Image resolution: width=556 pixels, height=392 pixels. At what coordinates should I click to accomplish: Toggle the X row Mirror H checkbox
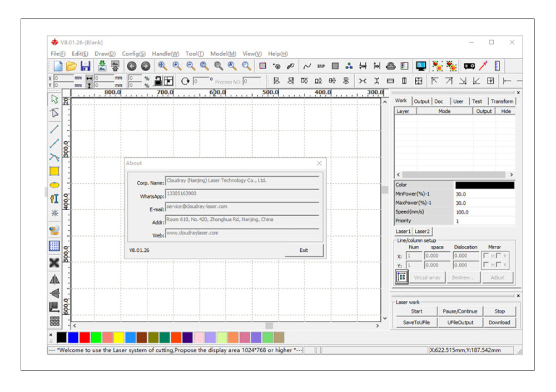486,256
